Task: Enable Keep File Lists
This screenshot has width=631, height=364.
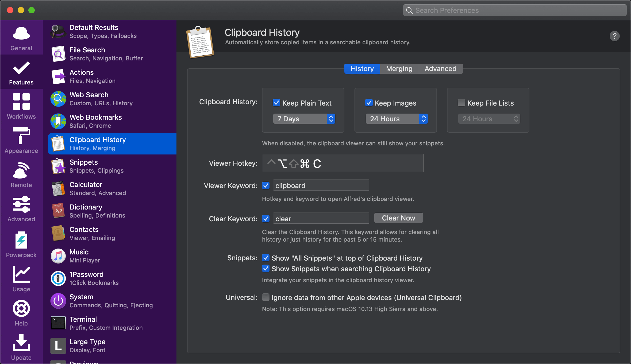Action: point(461,103)
